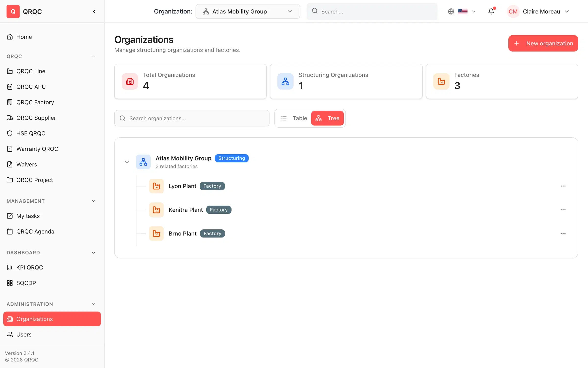This screenshot has height=368, width=588.
Task: Collapse the ADMINISTRATION sidebar section
Action: [93, 304]
